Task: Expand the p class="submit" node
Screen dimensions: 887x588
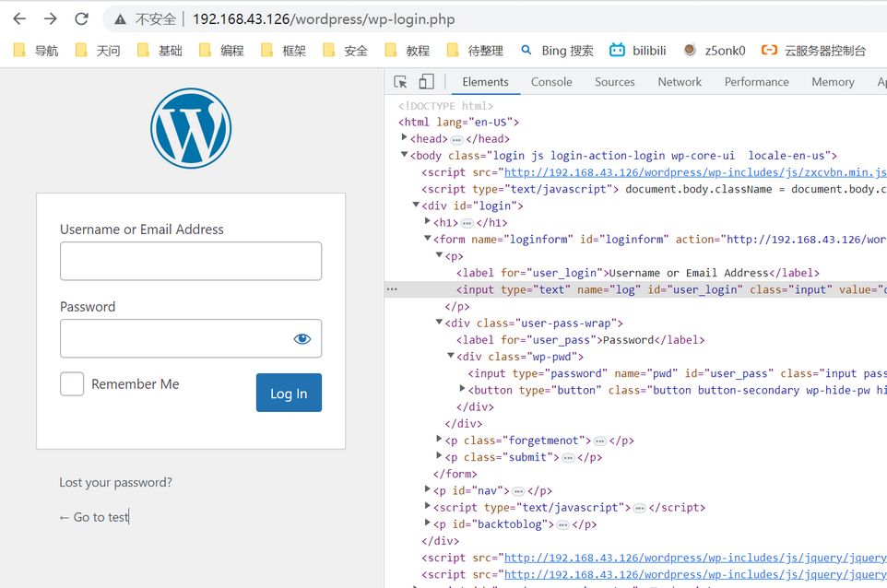Action: pyautogui.click(x=439, y=455)
